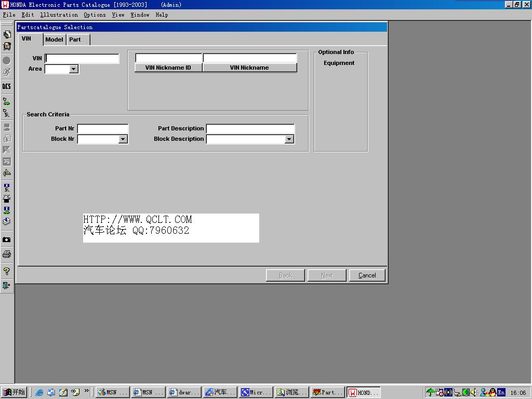This screenshot has width=532, height=399.
Task: Click the greyed arrow pointer icon in toolbar
Action: click(6, 150)
